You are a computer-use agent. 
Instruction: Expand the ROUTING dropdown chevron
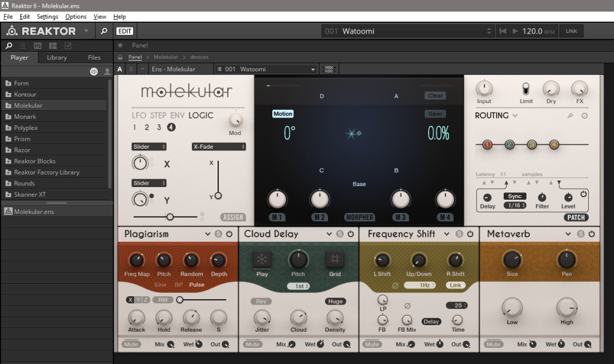point(515,116)
